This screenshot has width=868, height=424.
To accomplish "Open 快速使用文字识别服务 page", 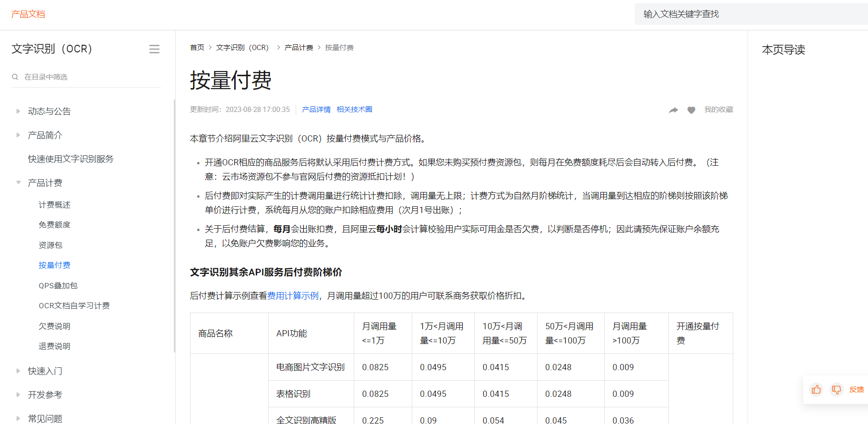I will [71, 159].
